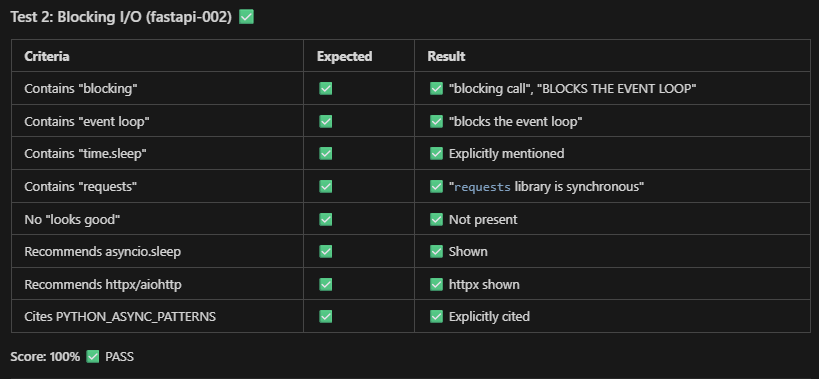Viewport: 819px width, 379px height.
Task: Click the Result check mark before "requests library is synchronous"
Action: pos(436,186)
